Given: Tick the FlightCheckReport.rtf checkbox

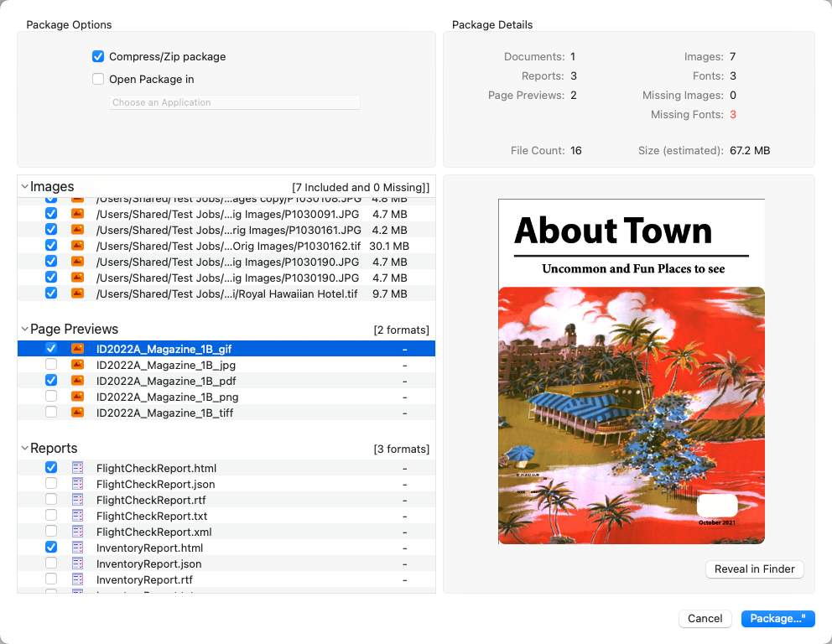Looking at the screenshot, I should click(51, 499).
